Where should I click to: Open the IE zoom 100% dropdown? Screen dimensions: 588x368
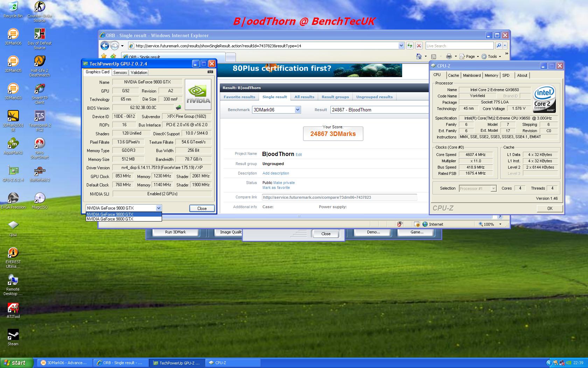[x=500, y=224]
